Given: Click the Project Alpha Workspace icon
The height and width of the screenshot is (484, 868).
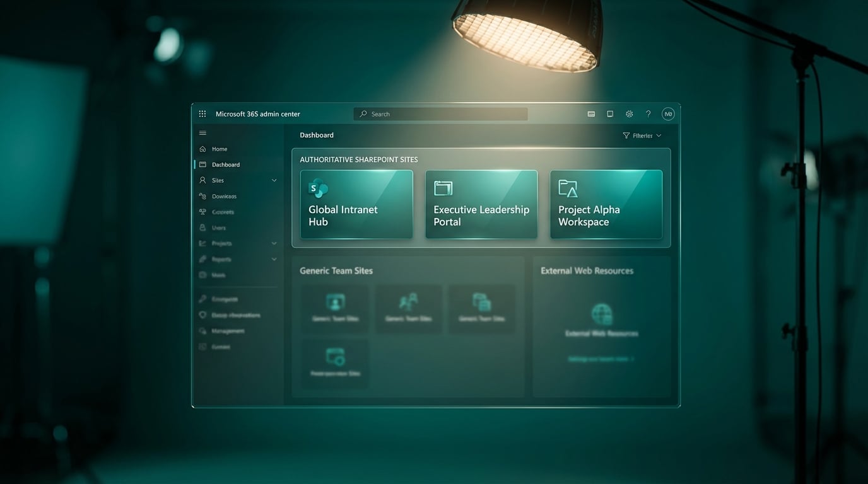Looking at the screenshot, I should point(568,188).
